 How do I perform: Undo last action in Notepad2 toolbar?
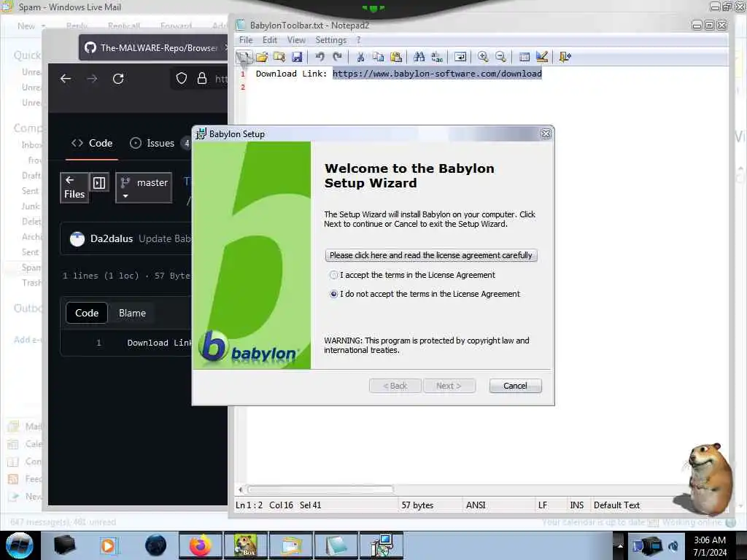[320, 57]
